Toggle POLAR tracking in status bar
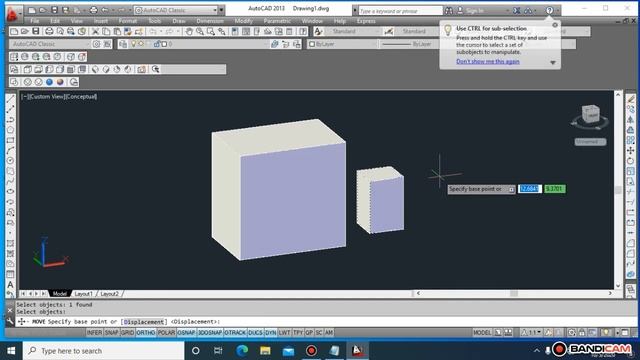This screenshot has height=360, width=640. (166, 333)
